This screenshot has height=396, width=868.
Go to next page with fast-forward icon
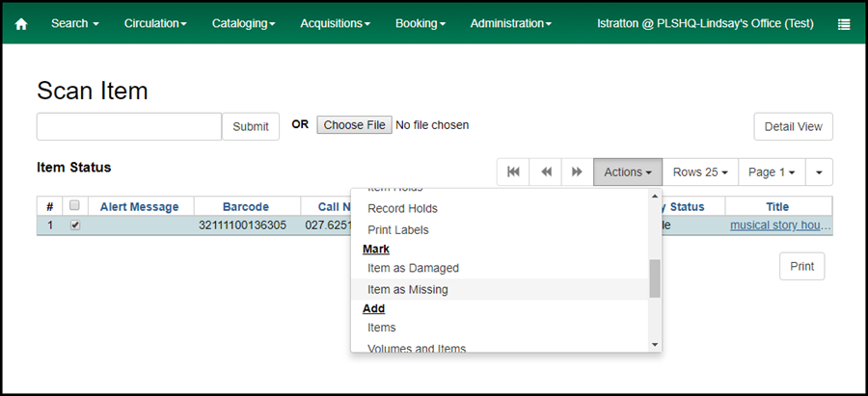(578, 172)
